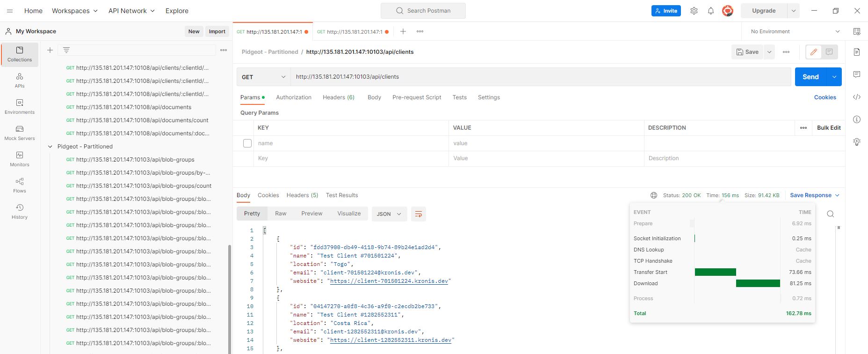This screenshot has height=354, width=868.
Task: Open client-701501224 website link in response
Action: [x=389, y=281]
